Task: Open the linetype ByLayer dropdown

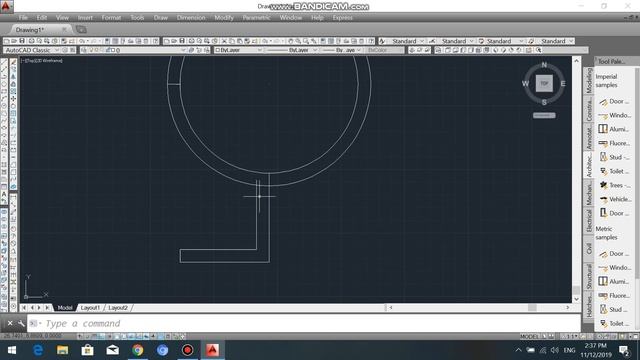Action: tap(292, 50)
